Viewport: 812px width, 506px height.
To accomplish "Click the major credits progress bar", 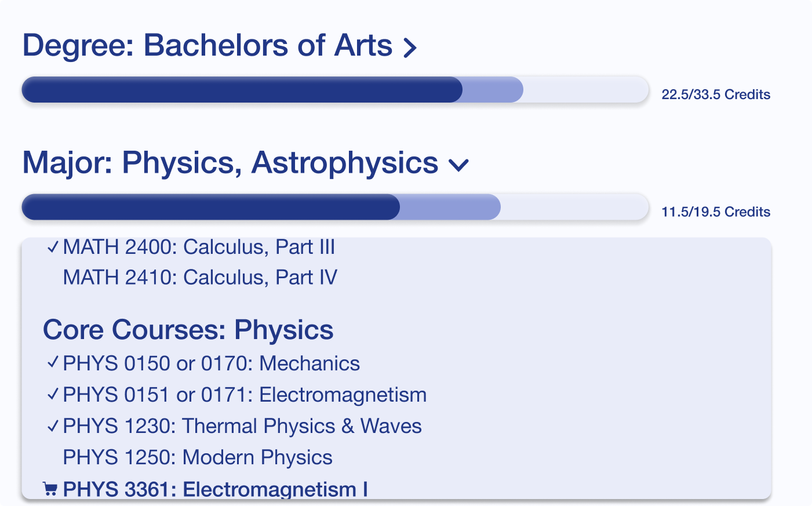I will point(335,207).
